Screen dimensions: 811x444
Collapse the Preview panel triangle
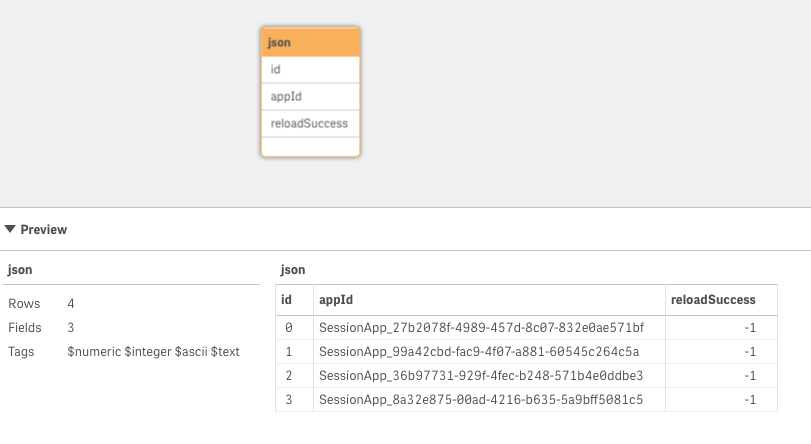tap(10, 230)
